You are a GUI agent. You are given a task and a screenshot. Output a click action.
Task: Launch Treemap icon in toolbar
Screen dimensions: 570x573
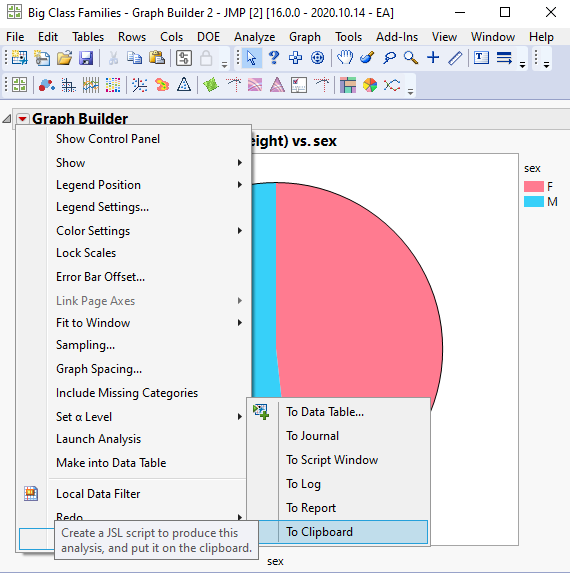click(x=348, y=85)
